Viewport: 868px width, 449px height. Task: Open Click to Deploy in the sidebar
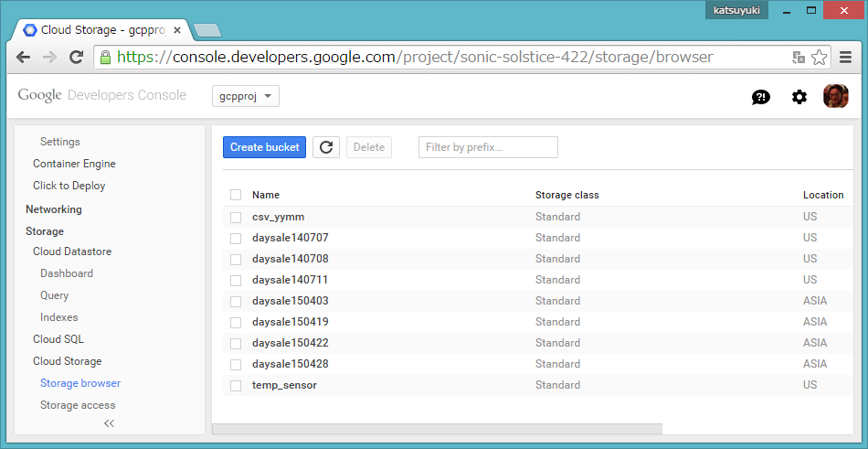[x=69, y=186]
